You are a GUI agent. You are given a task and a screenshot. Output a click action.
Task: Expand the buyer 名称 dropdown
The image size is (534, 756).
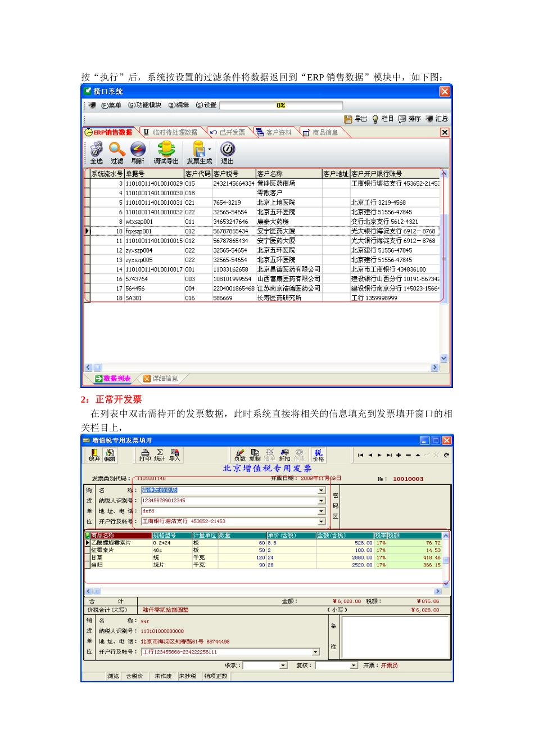(x=322, y=490)
